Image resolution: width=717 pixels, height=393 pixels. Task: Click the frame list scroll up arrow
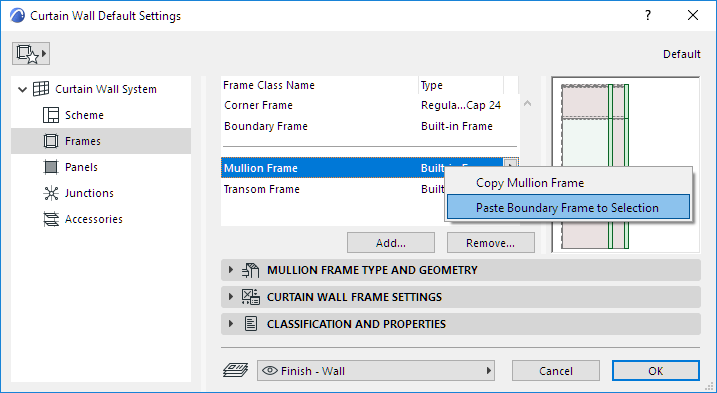527,103
